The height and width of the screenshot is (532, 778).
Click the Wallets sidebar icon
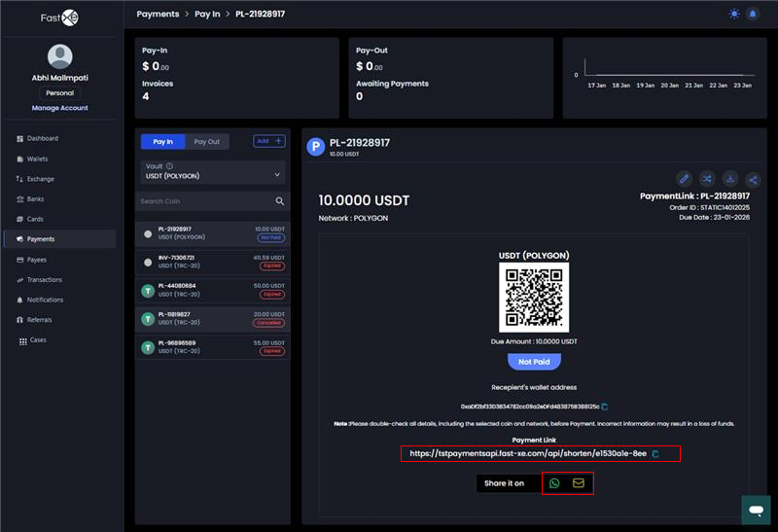19,159
